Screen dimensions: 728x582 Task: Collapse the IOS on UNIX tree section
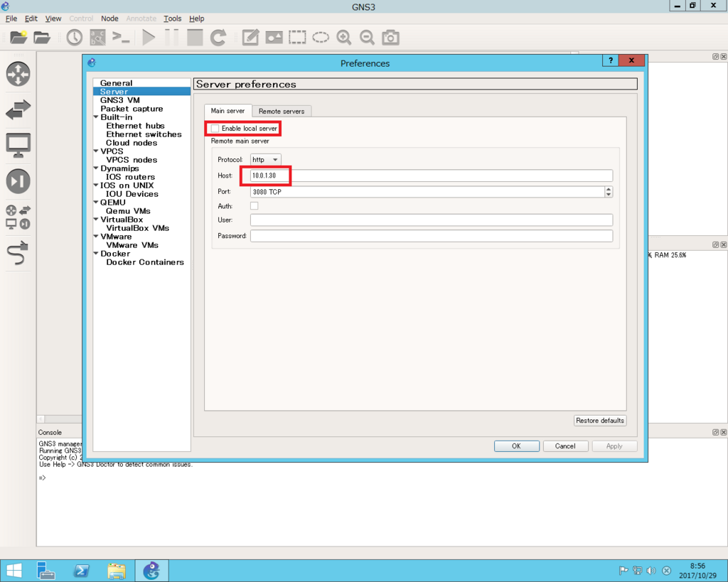(96, 185)
